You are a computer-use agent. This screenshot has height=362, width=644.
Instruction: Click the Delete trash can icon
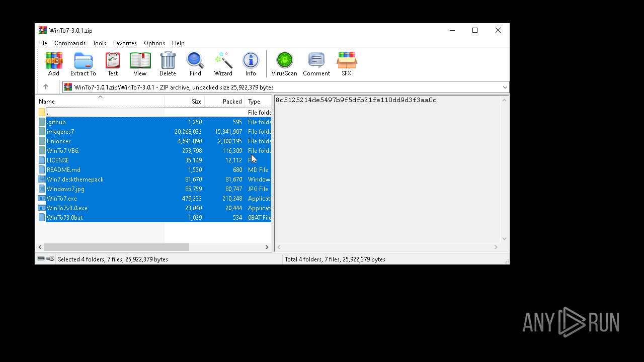pyautogui.click(x=168, y=60)
